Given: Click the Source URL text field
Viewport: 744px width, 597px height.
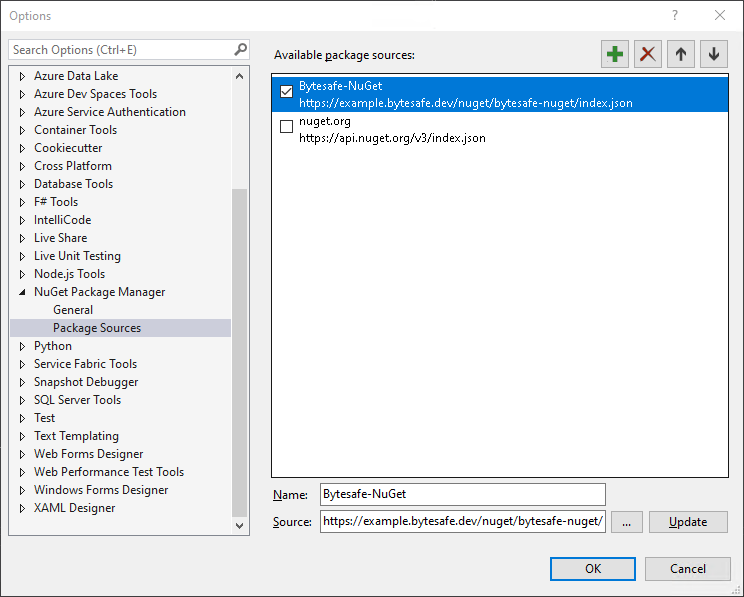Looking at the screenshot, I should pyautogui.click(x=463, y=522).
